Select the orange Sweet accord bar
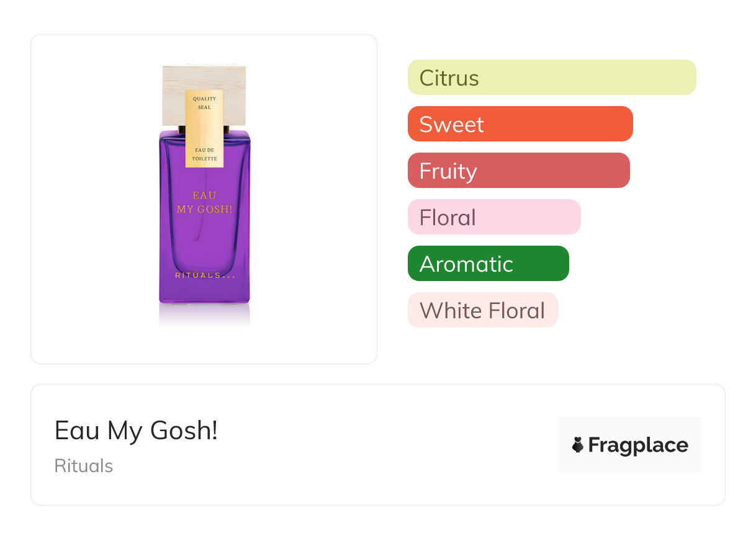The height and width of the screenshot is (536, 756). pos(520,124)
